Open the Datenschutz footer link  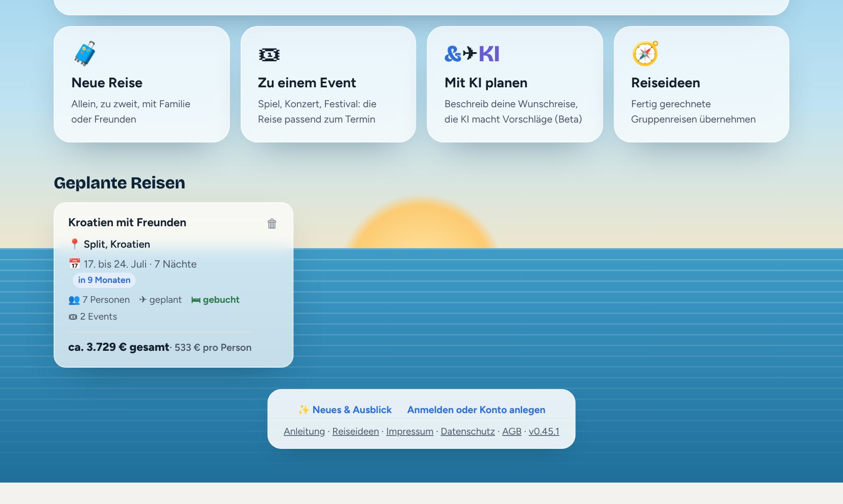[x=468, y=431]
